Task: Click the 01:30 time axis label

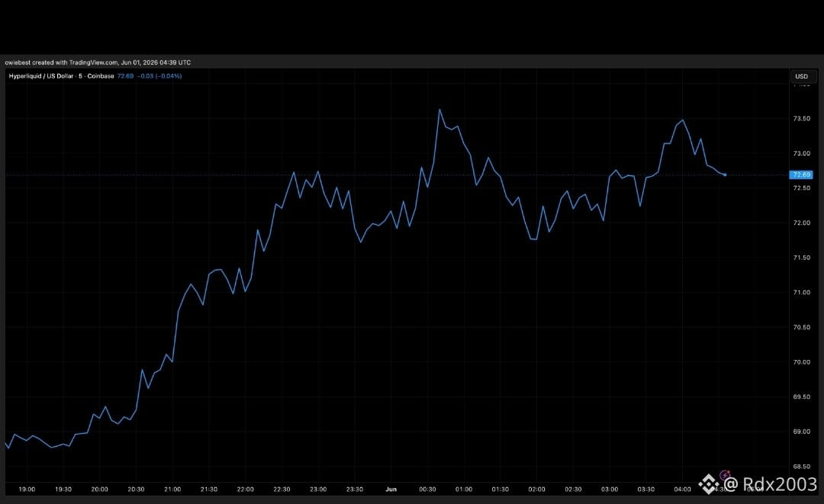Action: pyautogui.click(x=501, y=490)
